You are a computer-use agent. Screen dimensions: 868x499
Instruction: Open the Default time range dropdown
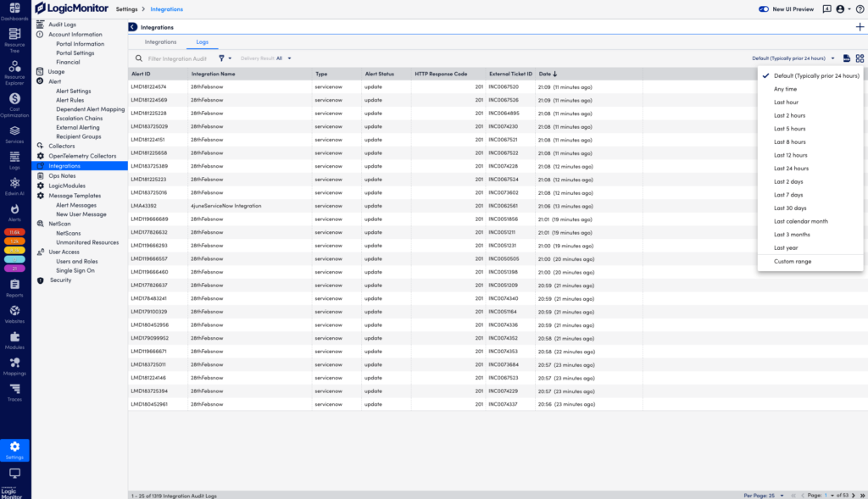point(793,58)
